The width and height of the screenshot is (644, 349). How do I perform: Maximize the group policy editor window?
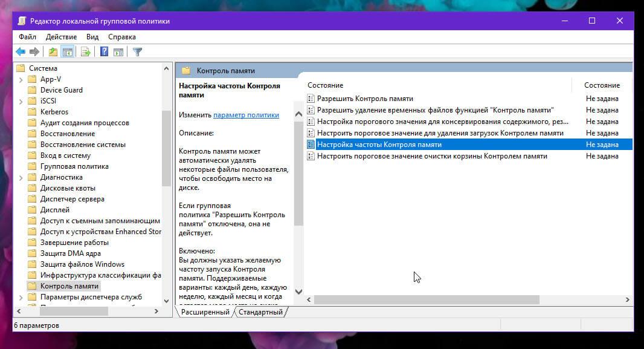[592, 21]
